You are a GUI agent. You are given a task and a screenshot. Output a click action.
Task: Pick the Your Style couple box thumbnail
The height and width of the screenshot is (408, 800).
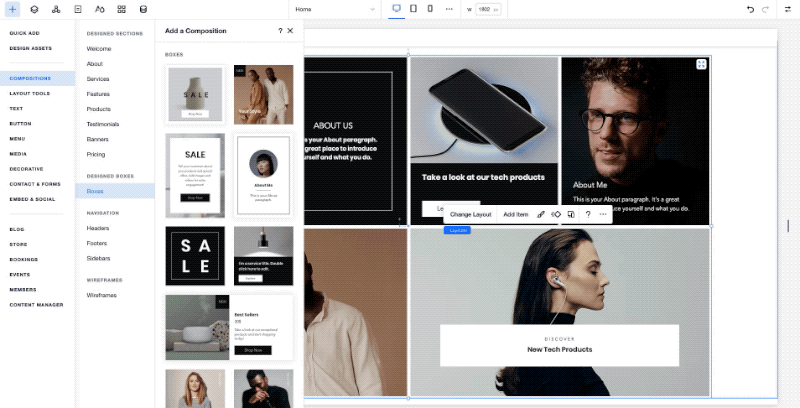coord(263,94)
